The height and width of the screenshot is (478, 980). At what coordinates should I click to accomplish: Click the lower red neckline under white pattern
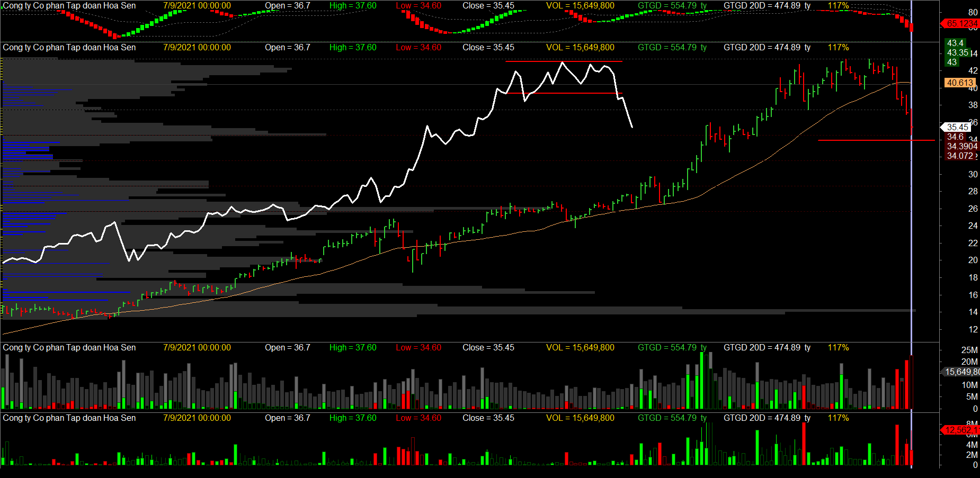click(564, 93)
